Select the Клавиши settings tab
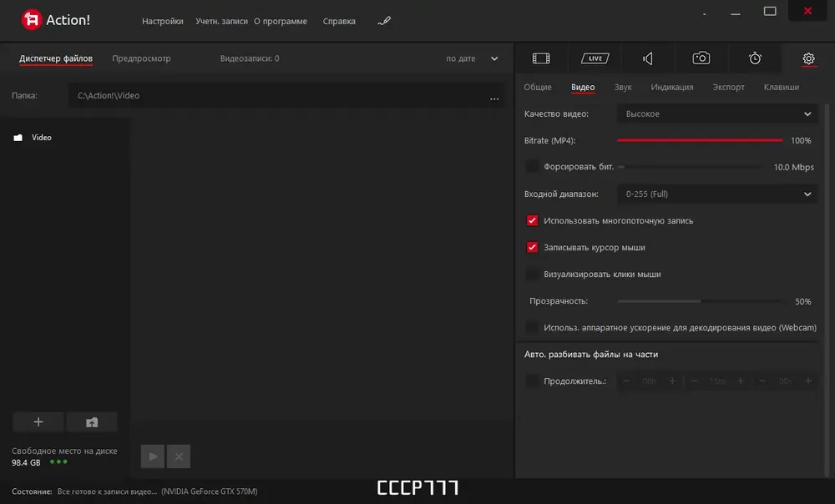Image resolution: width=835 pixels, height=504 pixels. (782, 87)
